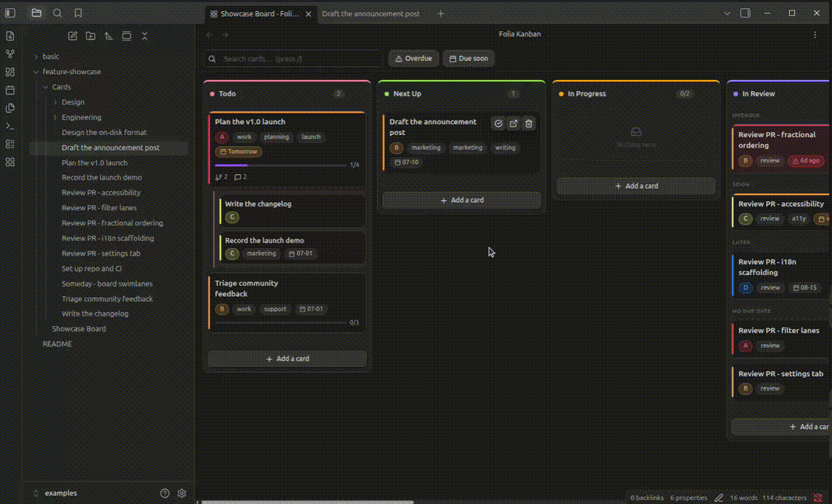The height and width of the screenshot is (504, 832).
Task: Click Plan the v1.0 launch progress bar
Action: (281, 165)
